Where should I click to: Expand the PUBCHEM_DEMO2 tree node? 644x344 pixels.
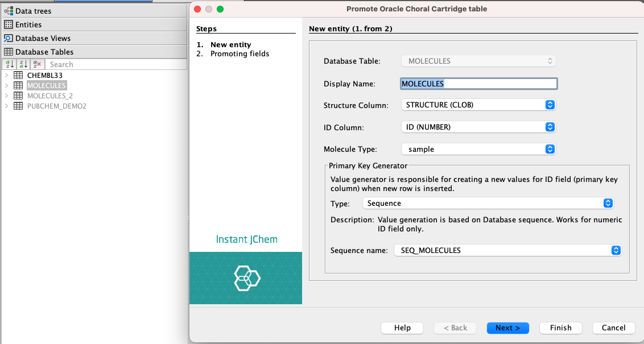click(6, 106)
